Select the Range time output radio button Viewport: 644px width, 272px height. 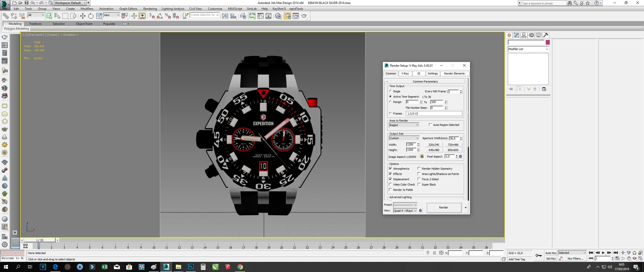390,102
